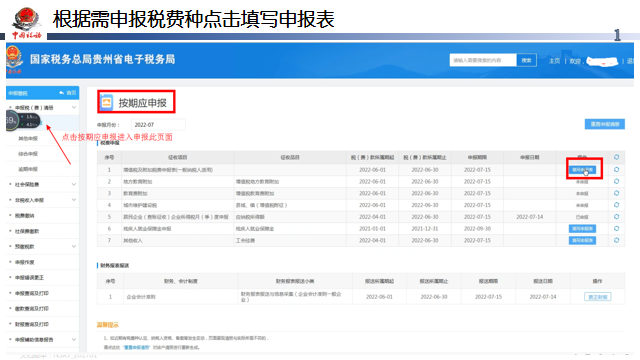The image size is (640, 360).
Task: Open 综合申报 in the sidebar
Action: [x=28, y=154]
